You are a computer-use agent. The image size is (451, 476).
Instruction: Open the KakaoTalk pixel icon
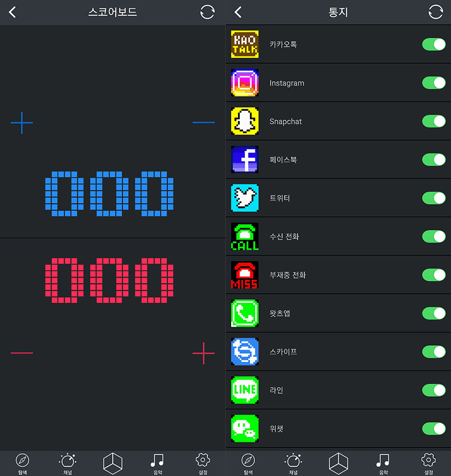[245, 44]
